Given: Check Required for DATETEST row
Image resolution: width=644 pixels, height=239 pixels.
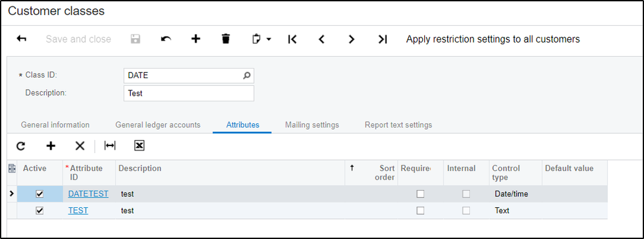Looking at the screenshot, I should pos(420,194).
